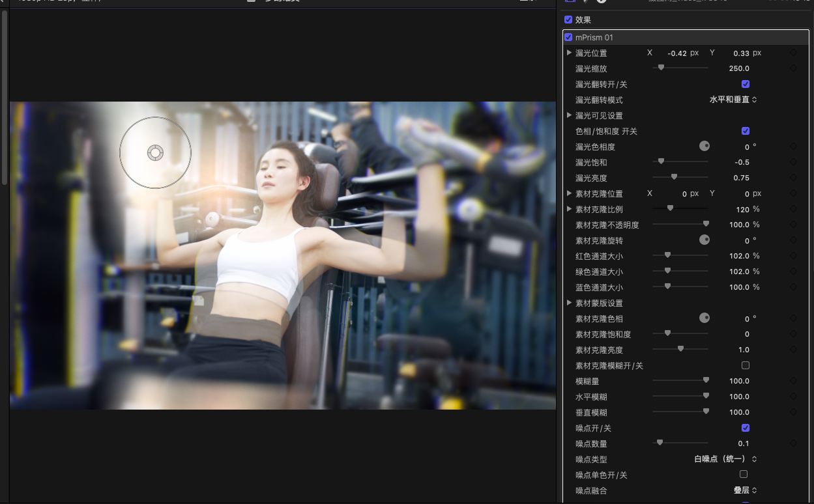Image resolution: width=814 pixels, height=504 pixels.
Task: Click the 漏光缩放 slider
Action: (680, 68)
